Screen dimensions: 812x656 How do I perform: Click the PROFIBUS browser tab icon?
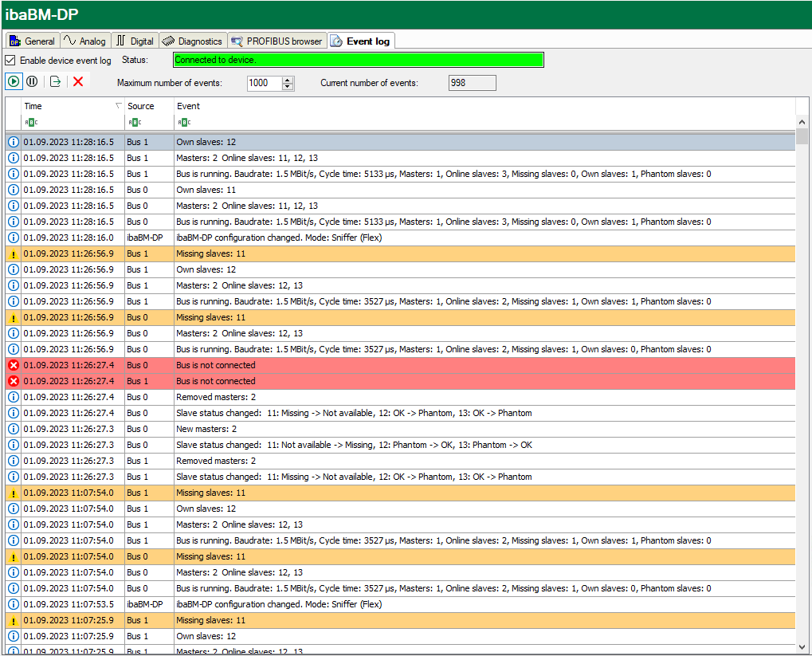237,41
